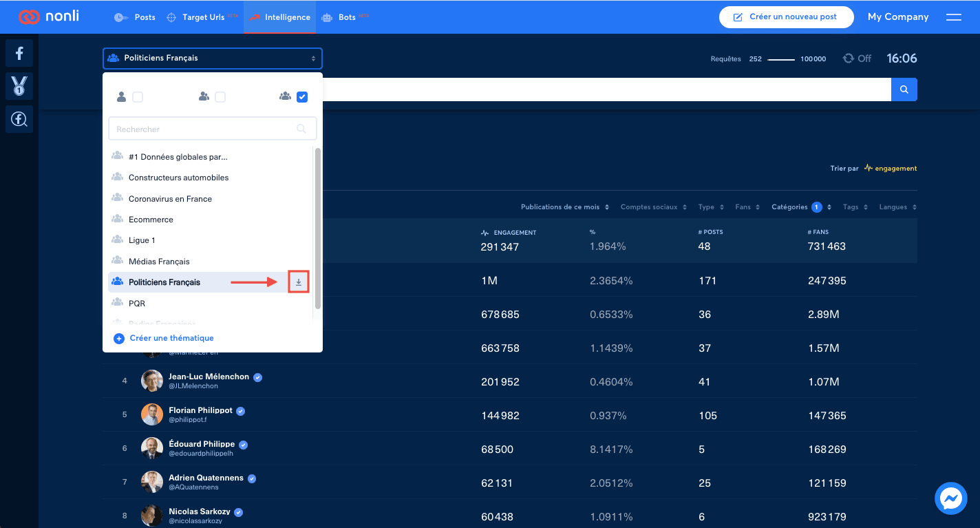Viewport: 980px width, 528px height.
Task: Open Nicolas Sarkozy's name link
Action: [x=200, y=511]
